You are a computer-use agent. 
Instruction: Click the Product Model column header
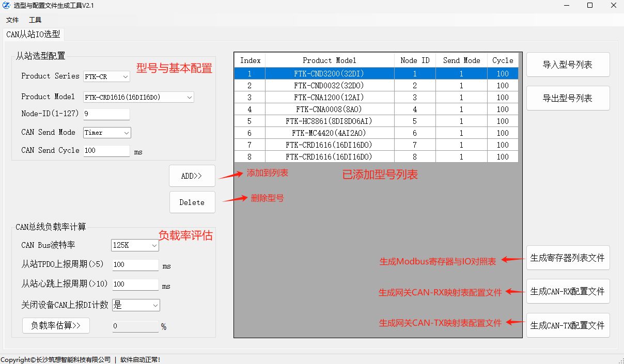click(x=330, y=60)
